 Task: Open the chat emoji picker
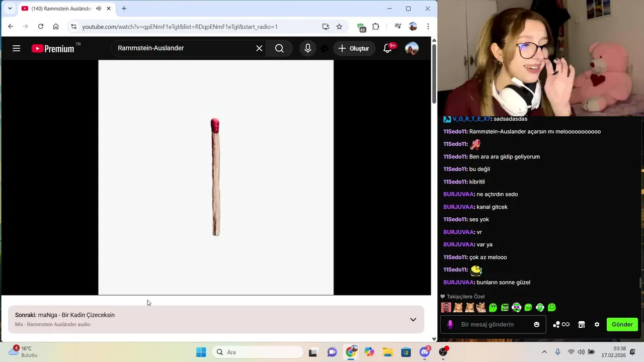click(537, 325)
